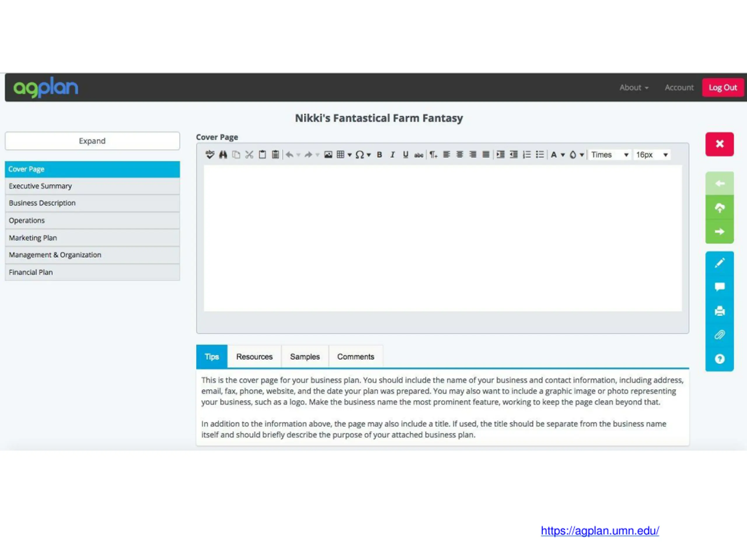
Task: Align text left
Action: 446,155
